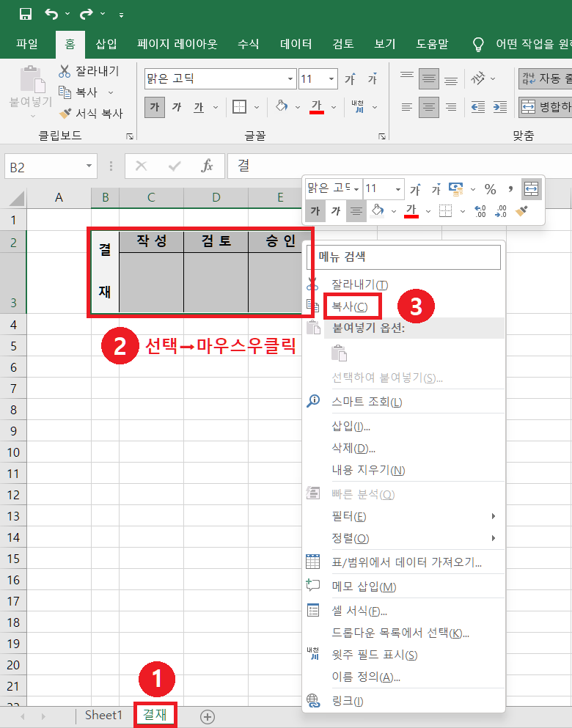Click the select-all triangle corner of sheet
This screenshot has height=728, width=572.
16,198
